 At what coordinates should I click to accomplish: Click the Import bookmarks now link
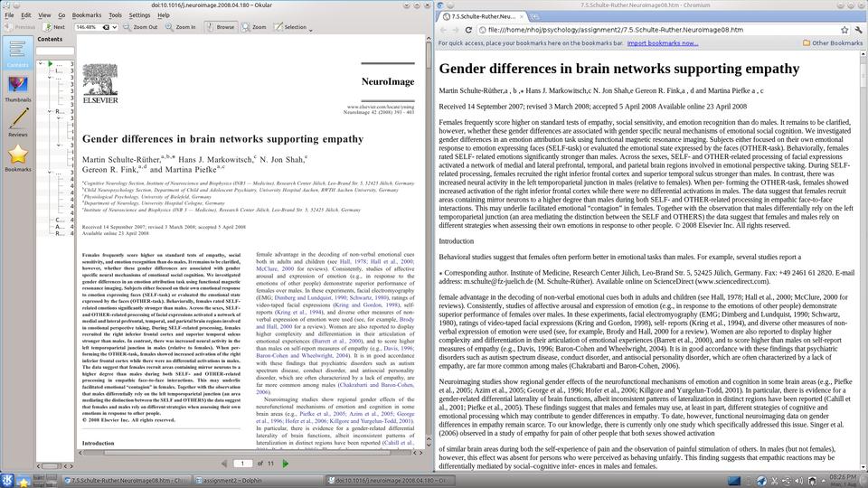(x=662, y=42)
